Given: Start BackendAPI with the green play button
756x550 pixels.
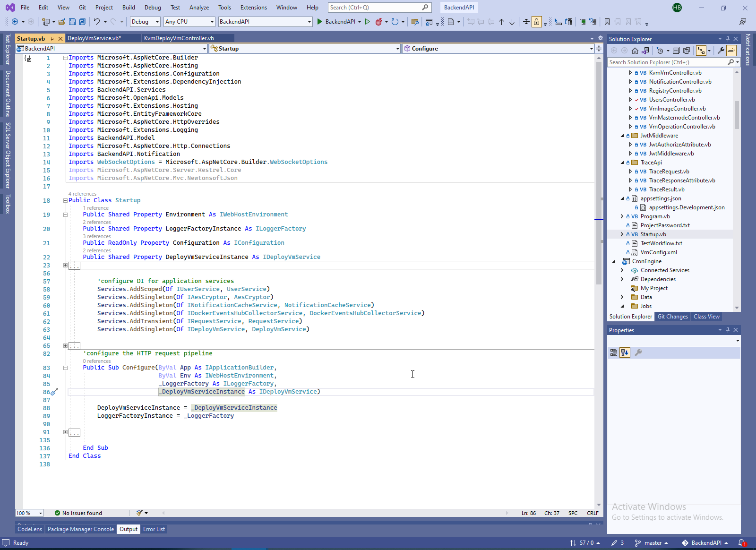Looking at the screenshot, I should pos(320,22).
